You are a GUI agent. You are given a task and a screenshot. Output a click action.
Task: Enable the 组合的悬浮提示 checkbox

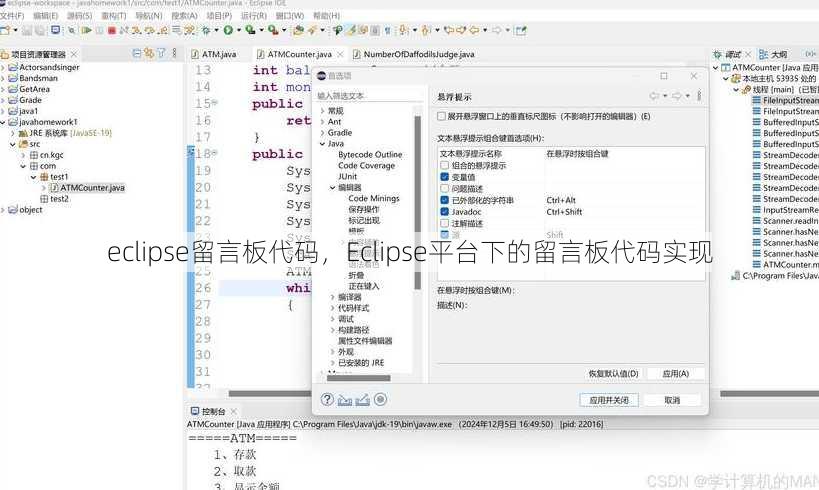coord(444,165)
